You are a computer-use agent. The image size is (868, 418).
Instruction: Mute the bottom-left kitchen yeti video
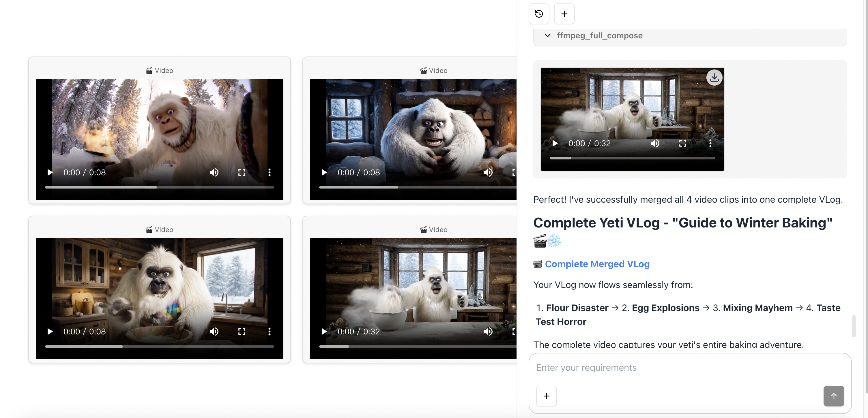coord(214,332)
